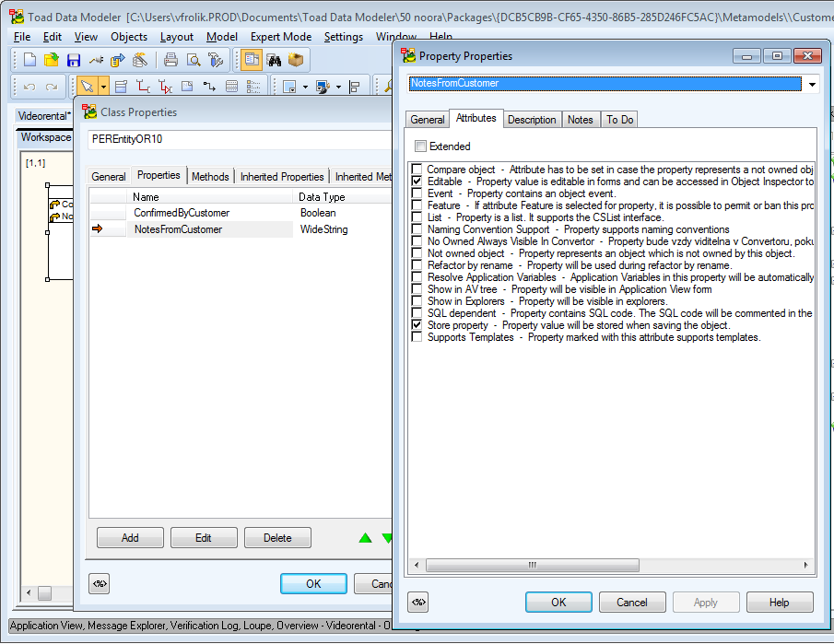Viewport: 834px width, 644px height.
Task: Switch to the Description tab
Action: (532, 120)
